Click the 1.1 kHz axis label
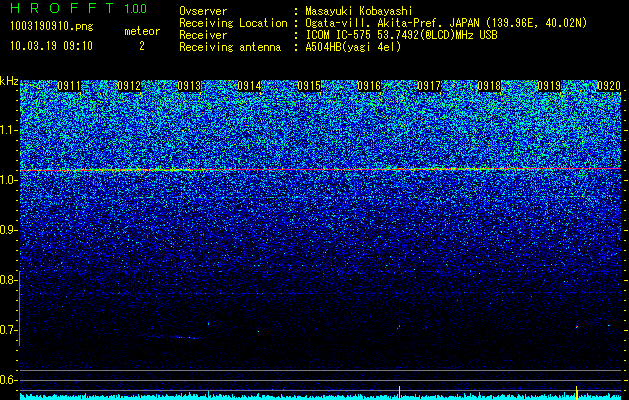Image resolution: width=629 pixels, height=400 pixels. click(8, 130)
